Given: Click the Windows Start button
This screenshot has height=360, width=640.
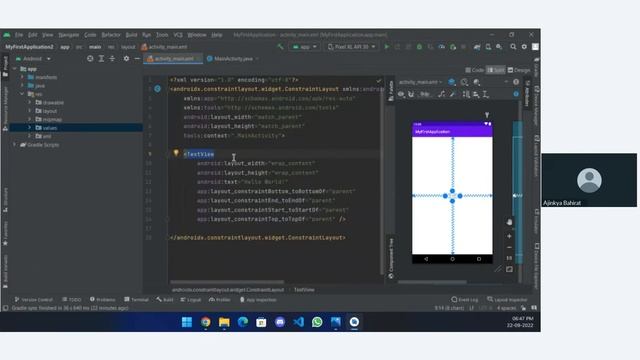Looking at the screenshot, I should pyautogui.click(x=187, y=322).
